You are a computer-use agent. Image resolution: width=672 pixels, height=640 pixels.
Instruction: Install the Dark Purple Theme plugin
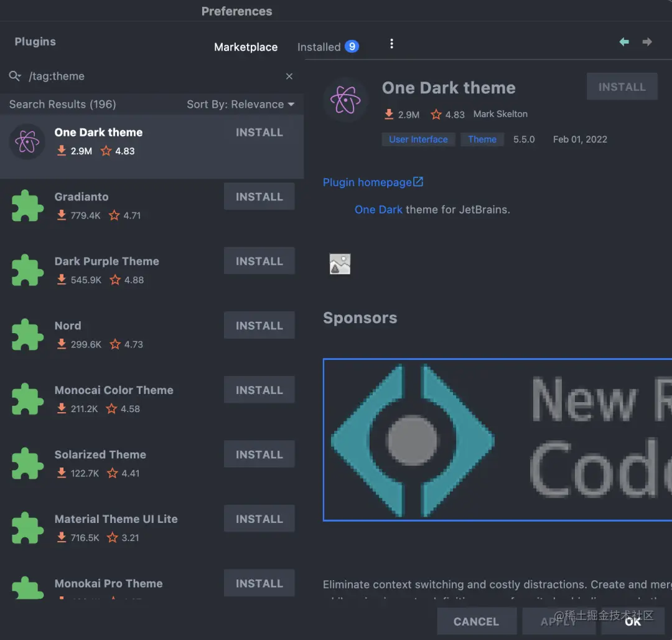click(259, 261)
